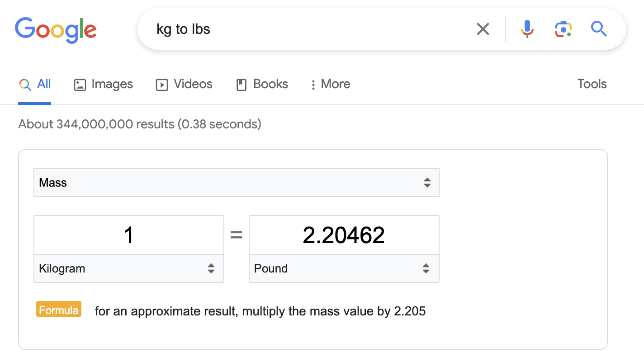Open search by image camera icon
This screenshot has height=357, width=644.
tap(563, 29)
